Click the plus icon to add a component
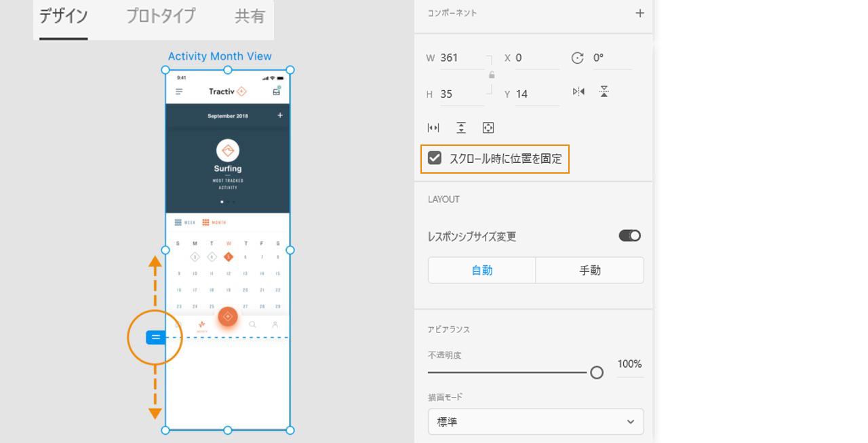The height and width of the screenshot is (443, 868). coord(639,13)
